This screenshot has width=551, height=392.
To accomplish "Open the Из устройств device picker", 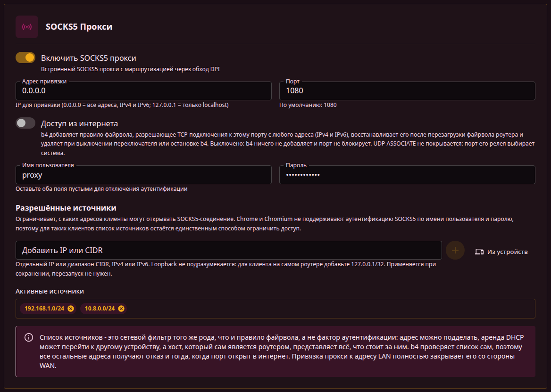I will point(501,252).
